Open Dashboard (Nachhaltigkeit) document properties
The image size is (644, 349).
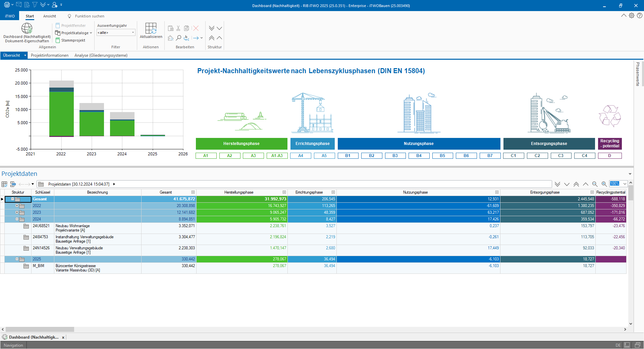click(27, 29)
